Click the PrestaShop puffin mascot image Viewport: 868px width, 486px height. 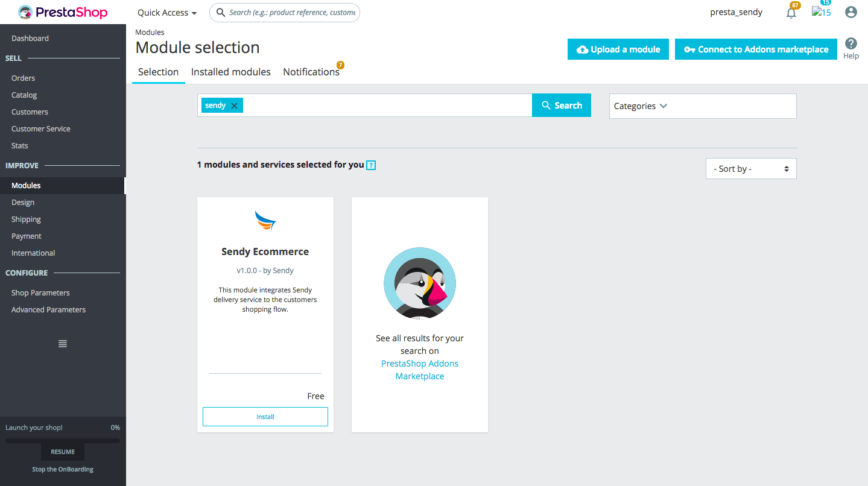pos(420,283)
